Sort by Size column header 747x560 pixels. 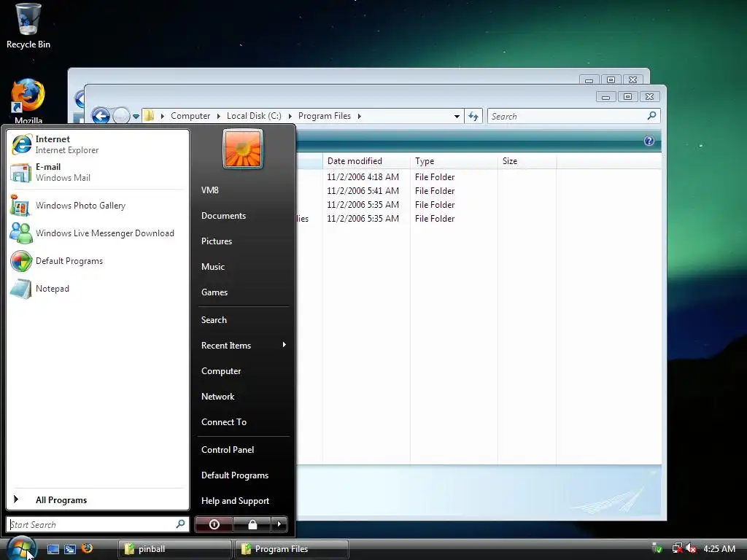click(x=527, y=161)
